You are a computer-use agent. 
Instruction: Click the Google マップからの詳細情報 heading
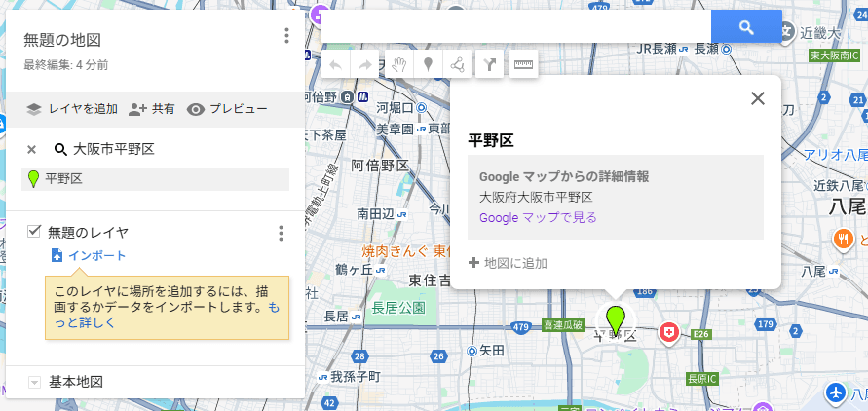(564, 177)
